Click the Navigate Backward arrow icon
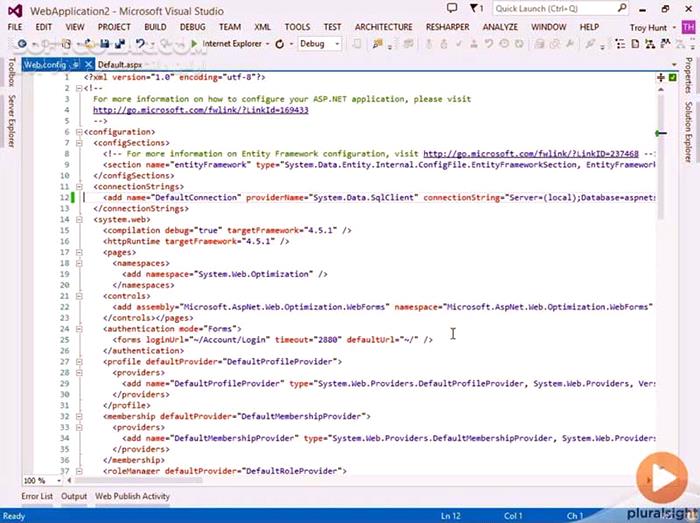Screen dimensions: 700x523 (x=21, y=44)
